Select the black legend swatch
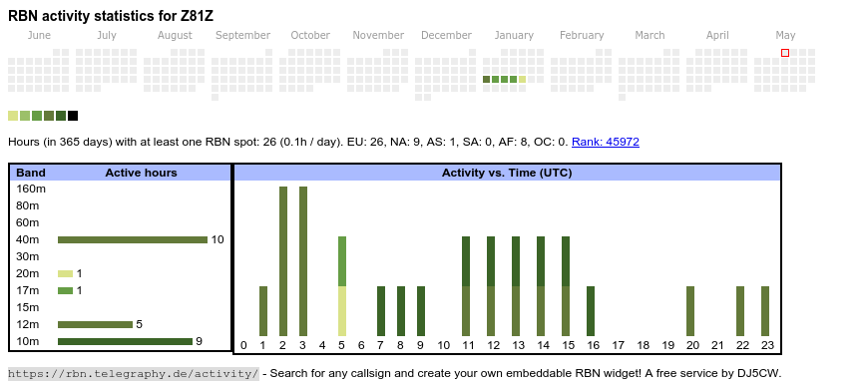 click(73, 116)
